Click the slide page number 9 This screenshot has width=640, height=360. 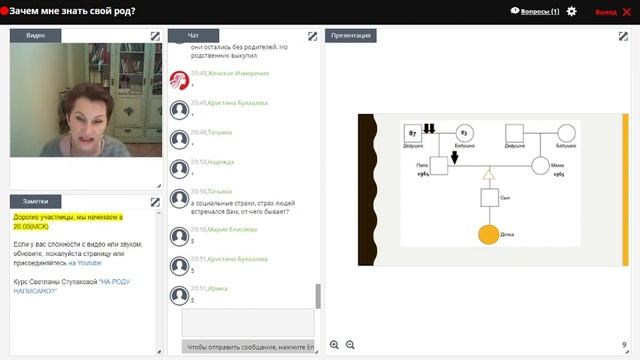click(624, 345)
